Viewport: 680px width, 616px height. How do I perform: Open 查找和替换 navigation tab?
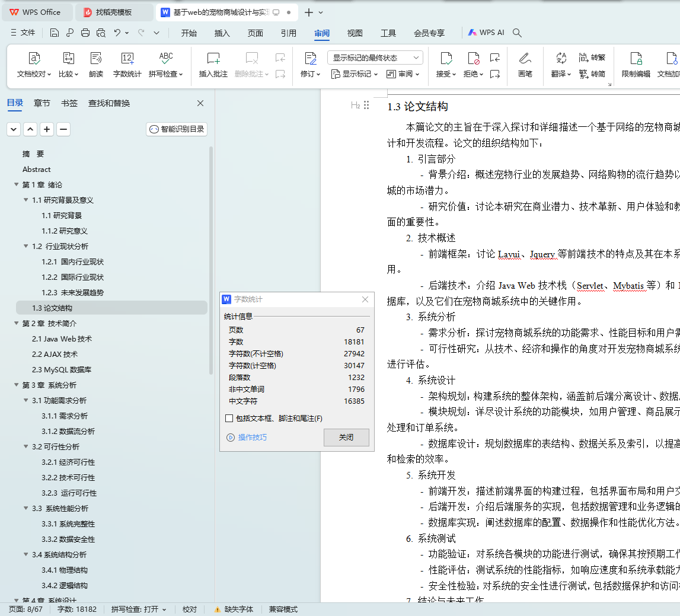109,103
